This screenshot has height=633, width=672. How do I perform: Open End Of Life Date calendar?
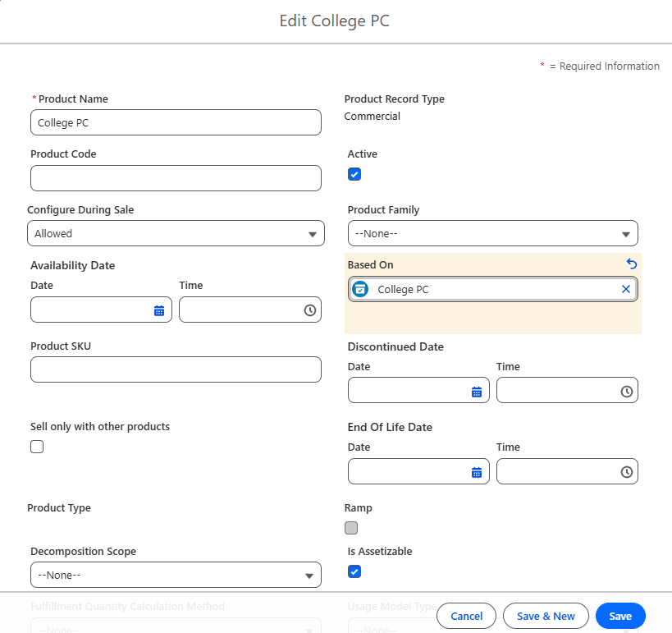pos(477,472)
